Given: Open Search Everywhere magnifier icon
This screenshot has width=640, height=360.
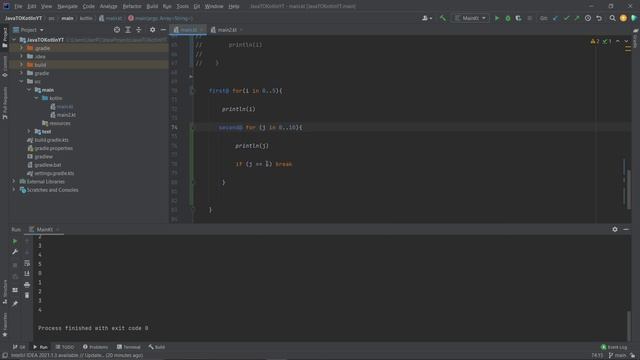Looking at the screenshot, I should click(612, 18).
